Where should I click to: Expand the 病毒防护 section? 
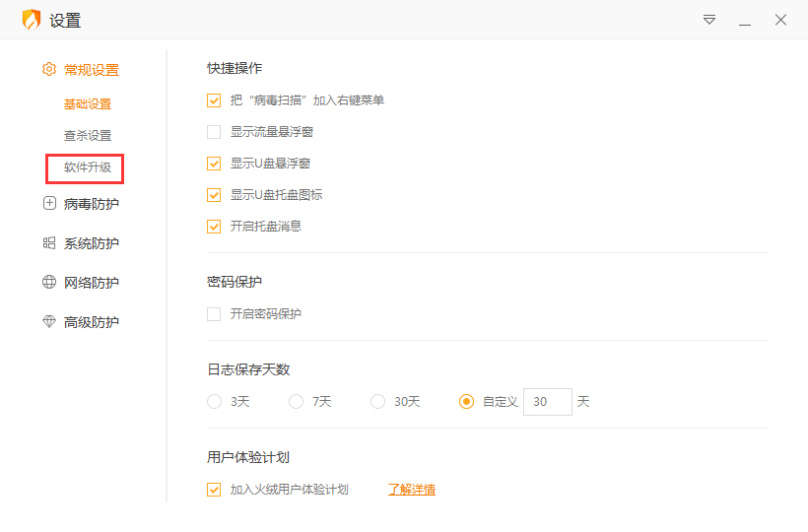click(x=91, y=204)
